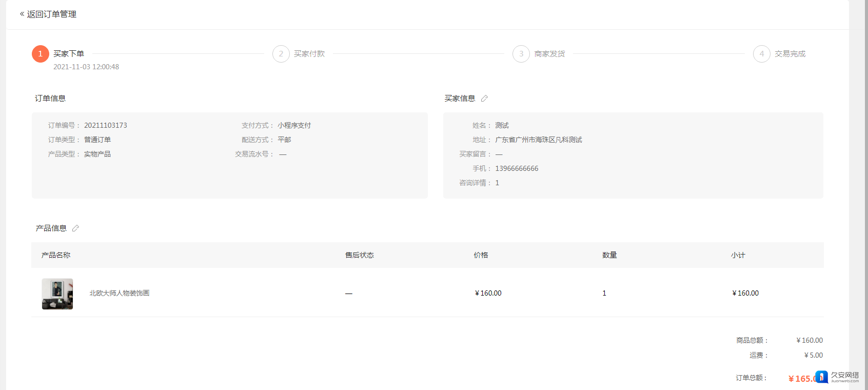Select the step 1 circle indicator

[41, 54]
